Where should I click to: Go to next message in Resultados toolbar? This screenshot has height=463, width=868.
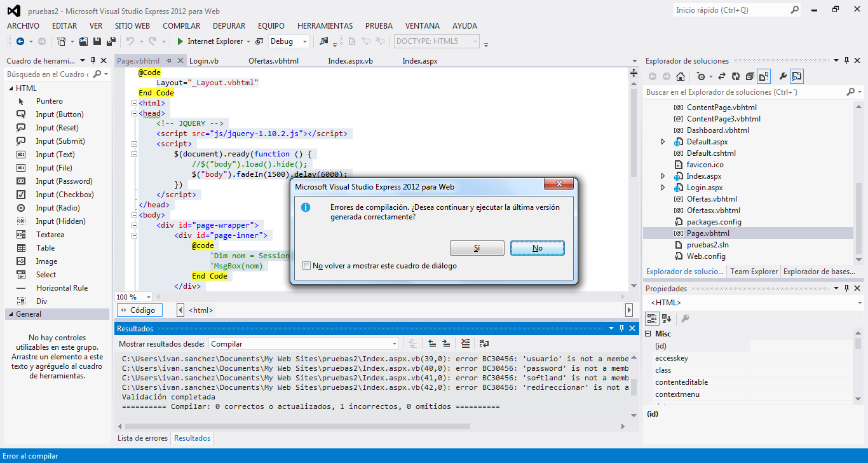pyautogui.click(x=447, y=343)
